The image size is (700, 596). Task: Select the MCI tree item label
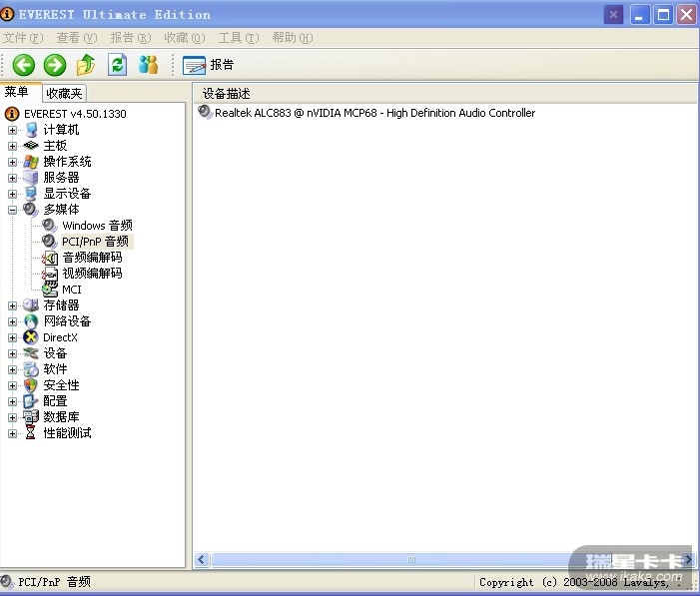click(72, 290)
